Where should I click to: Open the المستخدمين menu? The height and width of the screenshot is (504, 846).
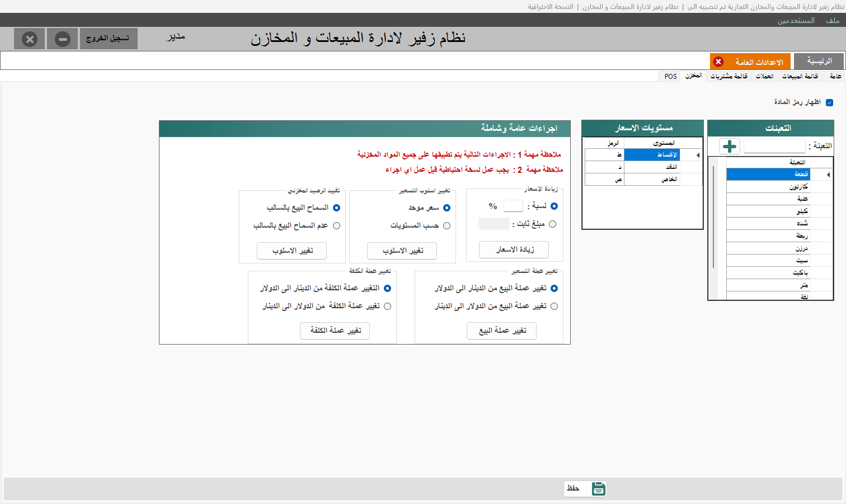click(x=796, y=20)
